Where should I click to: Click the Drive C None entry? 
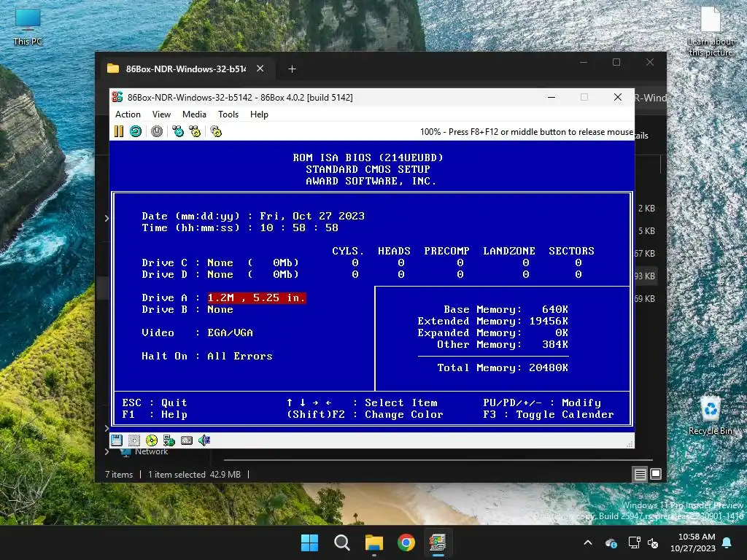[220, 262]
